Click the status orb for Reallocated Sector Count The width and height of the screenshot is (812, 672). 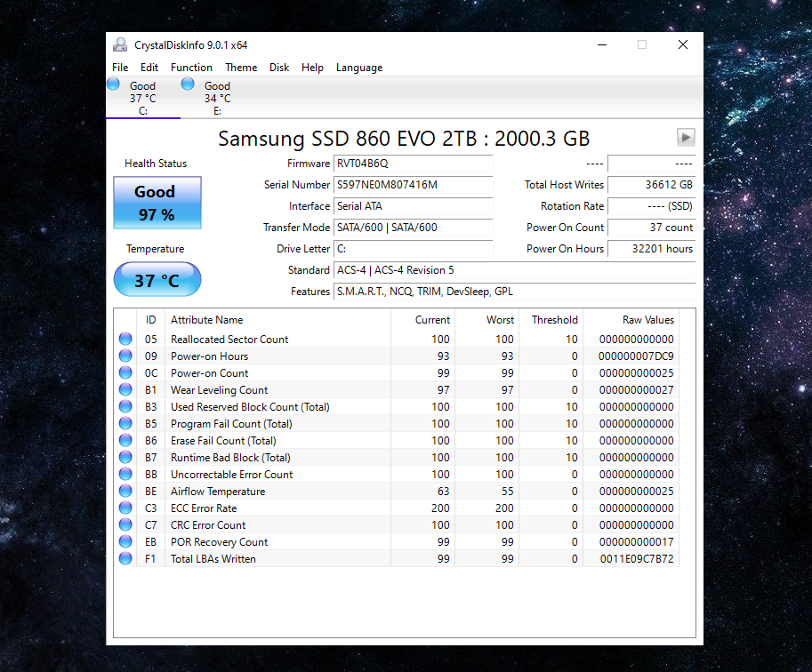point(125,339)
